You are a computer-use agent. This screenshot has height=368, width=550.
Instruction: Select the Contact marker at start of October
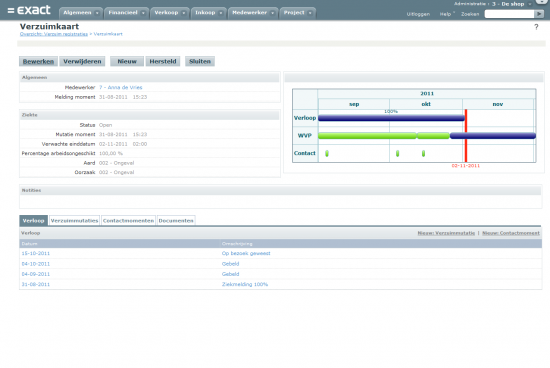point(397,153)
